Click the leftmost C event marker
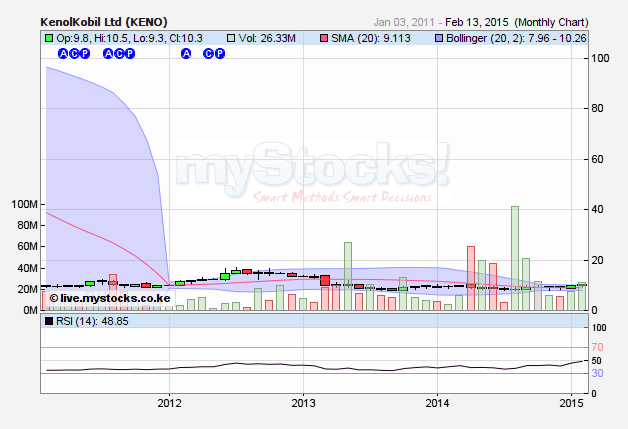 (73, 54)
